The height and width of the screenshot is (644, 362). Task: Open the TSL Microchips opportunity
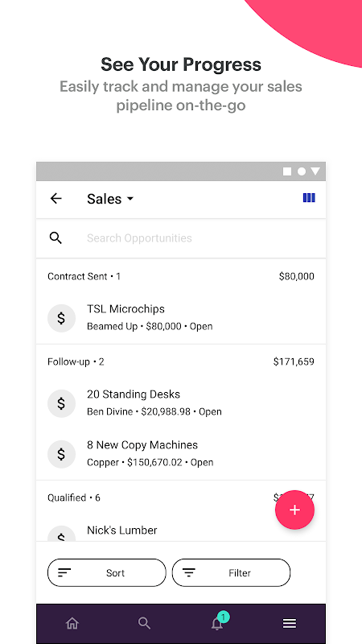click(x=181, y=318)
